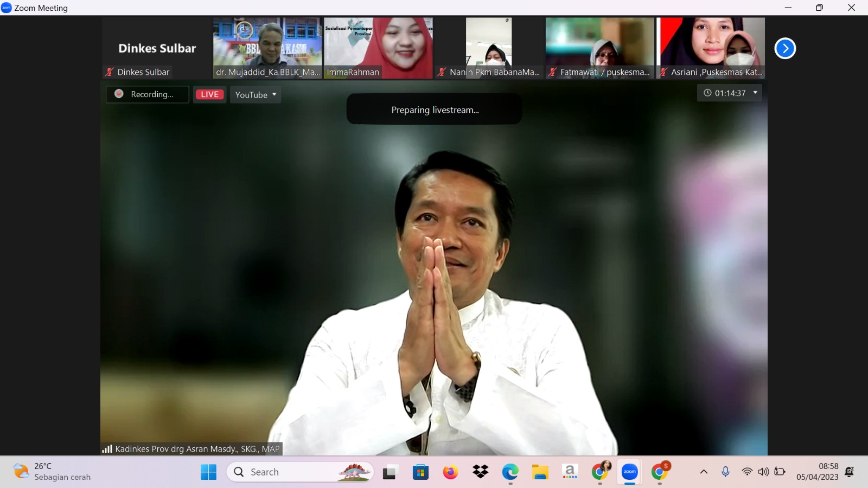The height and width of the screenshot is (488, 868).
Task: Select Dinkes Sulbar participant tile
Action: tap(157, 48)
